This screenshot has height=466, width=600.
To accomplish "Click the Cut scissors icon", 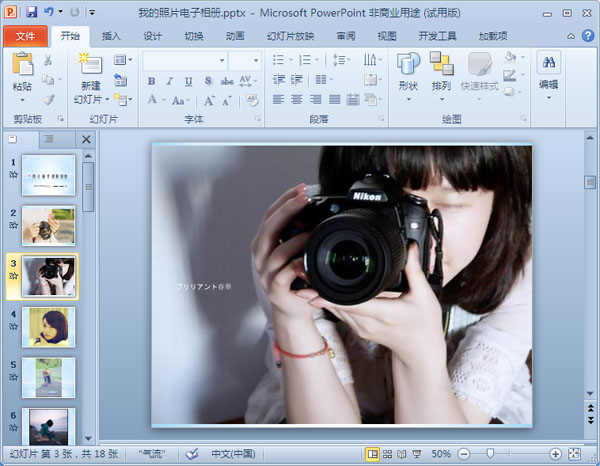I will pos(48,60).
